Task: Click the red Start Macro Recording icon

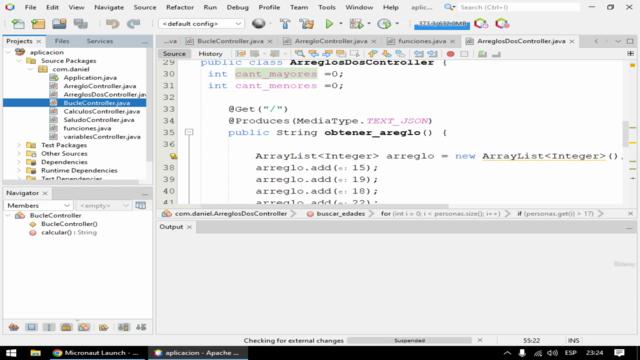Action: [450, 53]
